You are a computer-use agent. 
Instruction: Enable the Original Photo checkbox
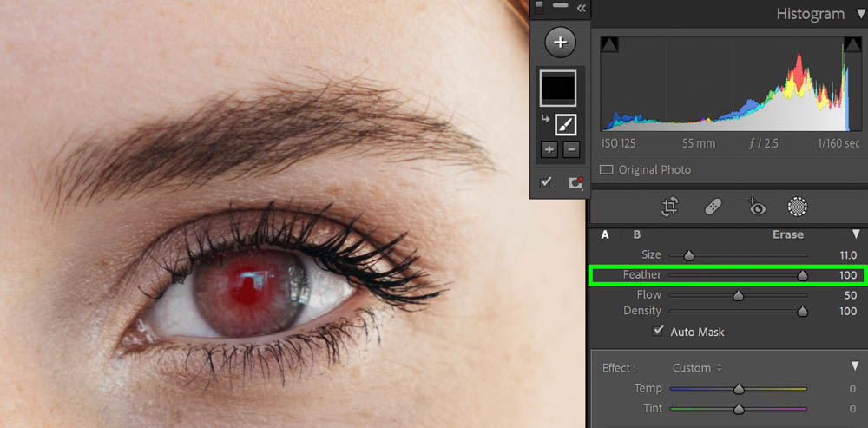coord(607,170)
